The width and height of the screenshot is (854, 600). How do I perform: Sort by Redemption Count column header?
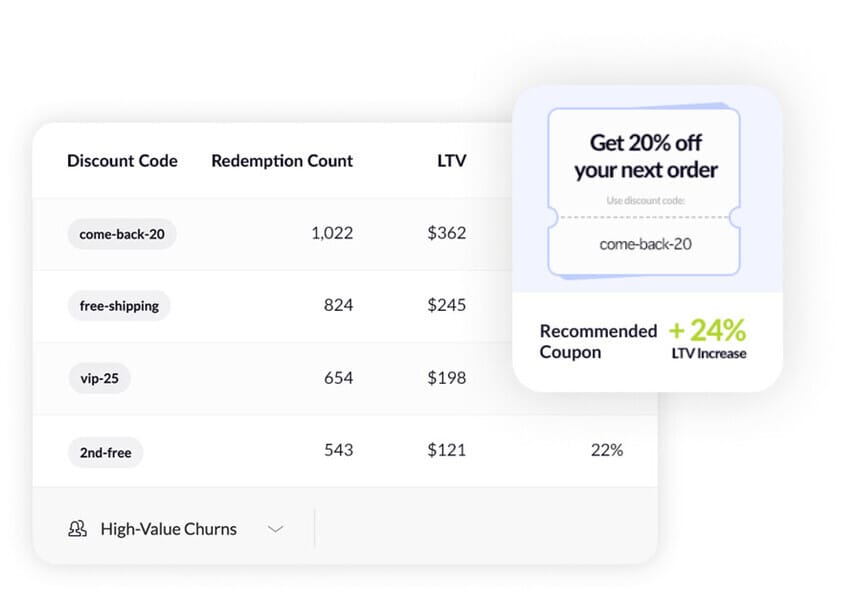tap(282, 160)
